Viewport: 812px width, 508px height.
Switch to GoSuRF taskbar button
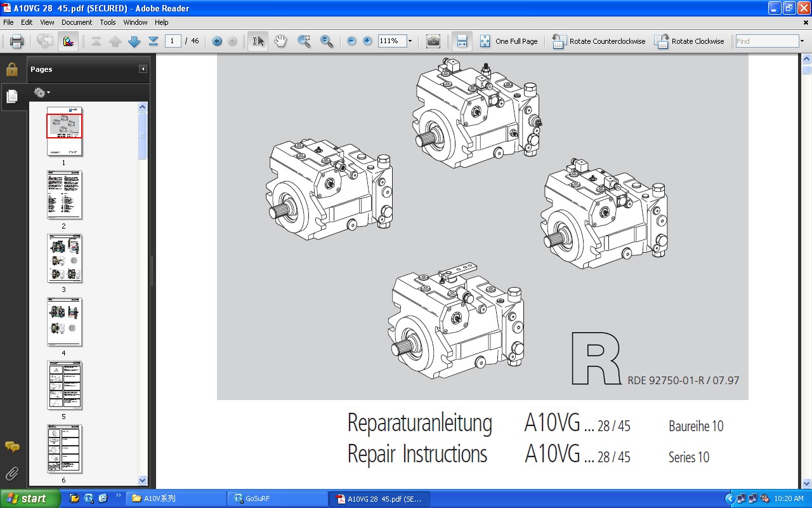pyautogui.click(x=277, y=498)
